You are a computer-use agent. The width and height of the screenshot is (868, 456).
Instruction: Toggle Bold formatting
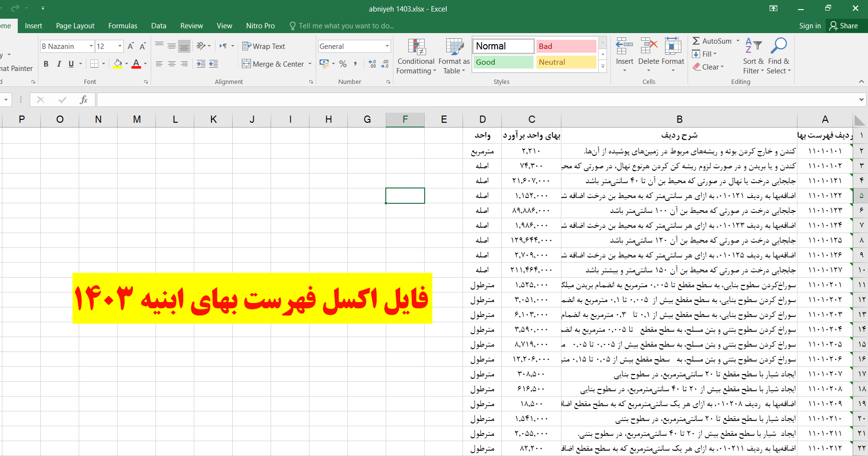pyautogui.click(x=46, y=64)
